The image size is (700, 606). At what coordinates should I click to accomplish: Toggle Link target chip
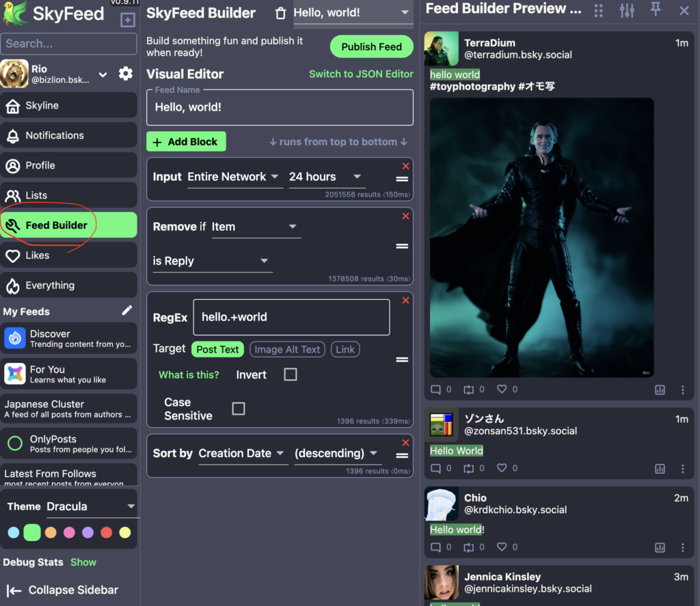pos(345,349)
